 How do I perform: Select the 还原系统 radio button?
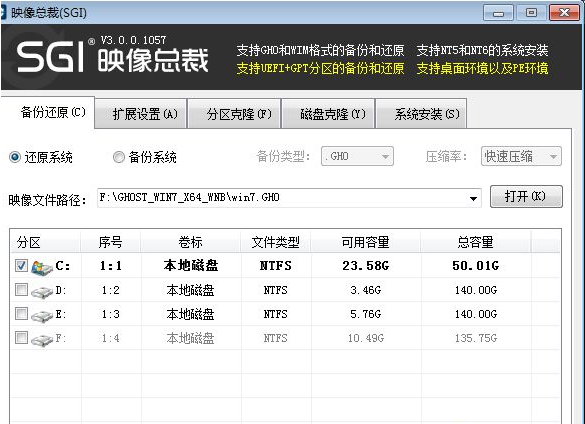coord(15,157)
